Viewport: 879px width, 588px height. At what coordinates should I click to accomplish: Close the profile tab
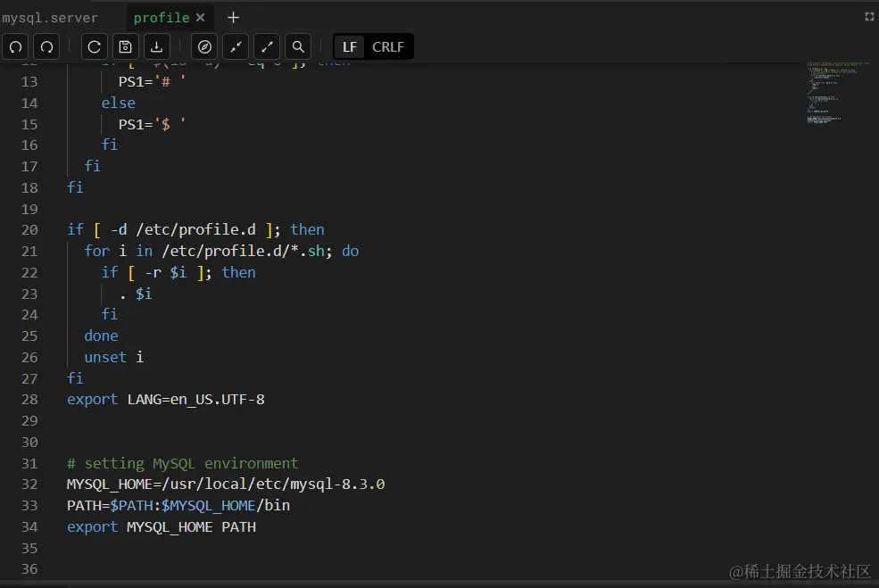click(200, 17)
